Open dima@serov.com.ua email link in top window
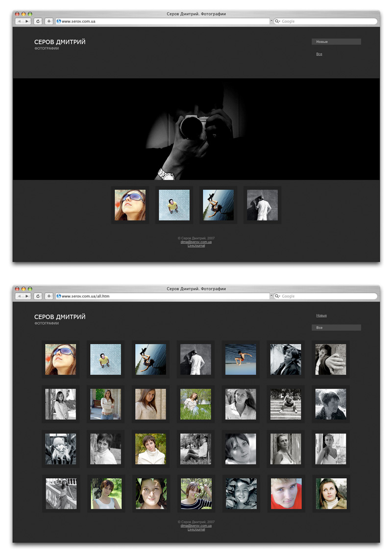Screen dimensions: 392x560 click(196, 242)
